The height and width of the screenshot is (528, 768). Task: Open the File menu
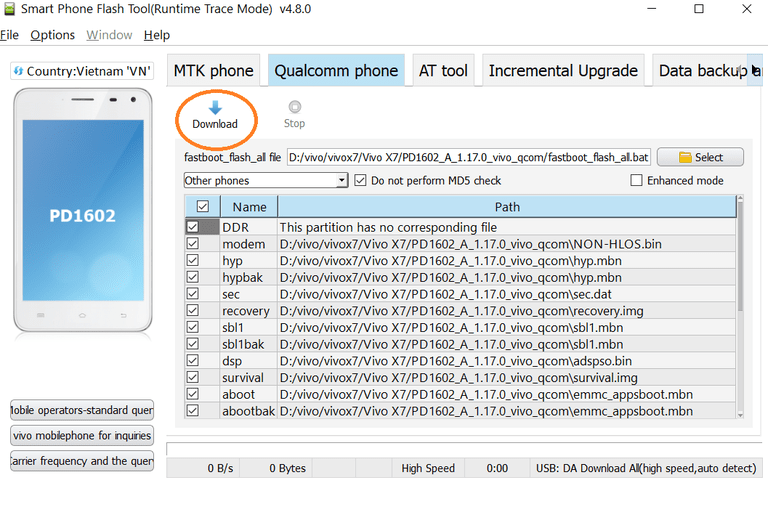point(9,35)
